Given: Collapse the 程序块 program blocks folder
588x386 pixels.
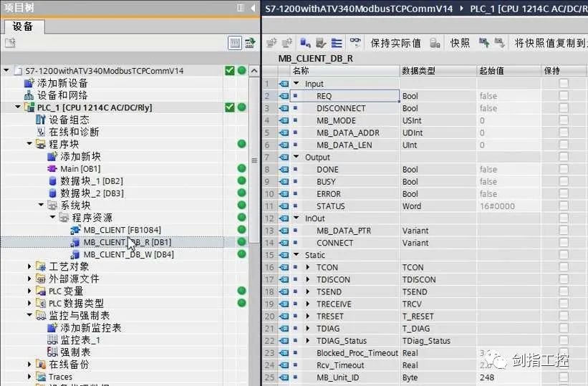Looking at the screenshot, I should [x=30, y=144].
